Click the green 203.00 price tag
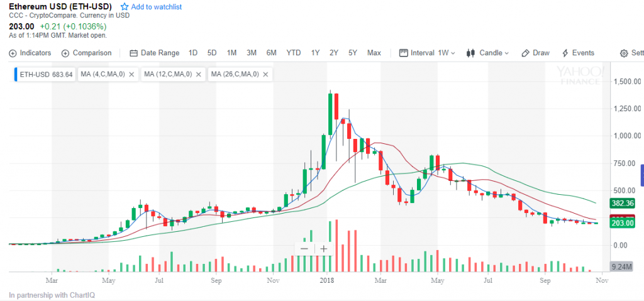644x301 pixels. [623, 223]
